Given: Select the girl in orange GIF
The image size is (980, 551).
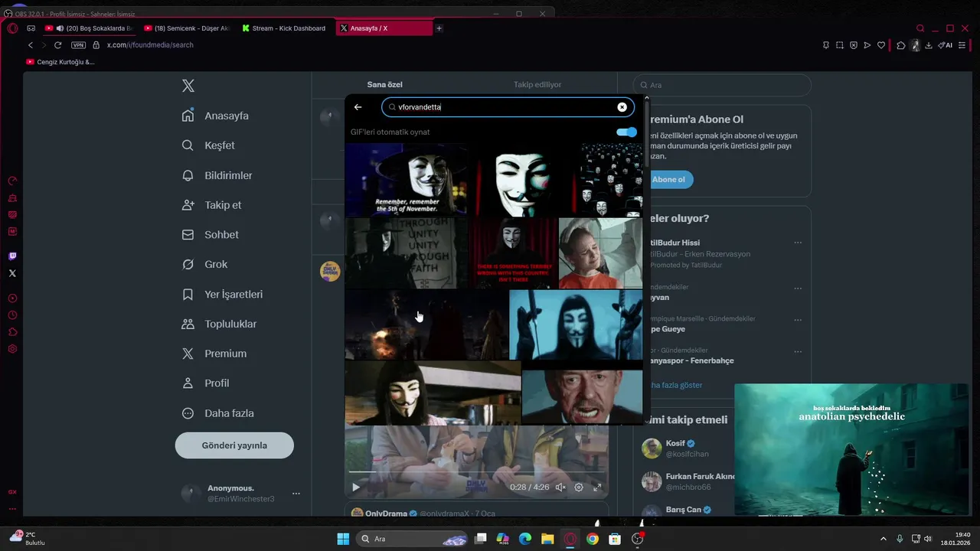Looking at the screenshot, I should click(600, 253).
